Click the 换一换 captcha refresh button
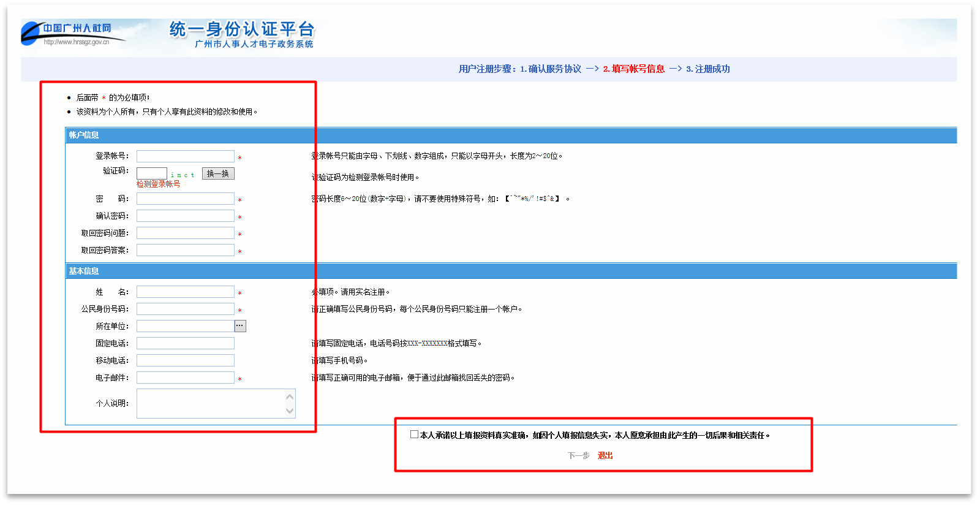The height and width of the screenshot is (505, 980). tap(218, 174)
